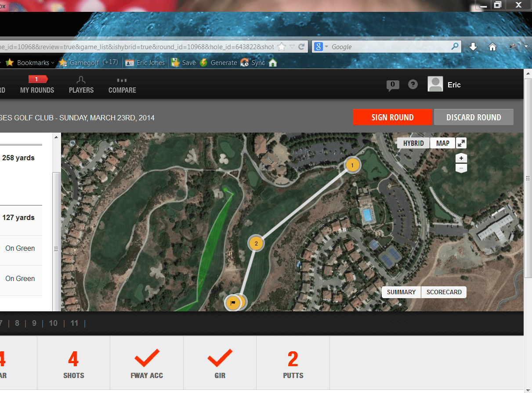Open Bookmarks dropdown in bookmarks toolbar
Screen dimensions: 532x393
[x=30, y=62]
